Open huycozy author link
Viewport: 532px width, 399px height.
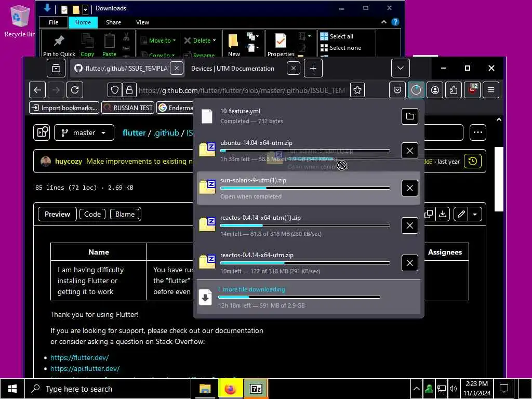click(x=69, y=161)
